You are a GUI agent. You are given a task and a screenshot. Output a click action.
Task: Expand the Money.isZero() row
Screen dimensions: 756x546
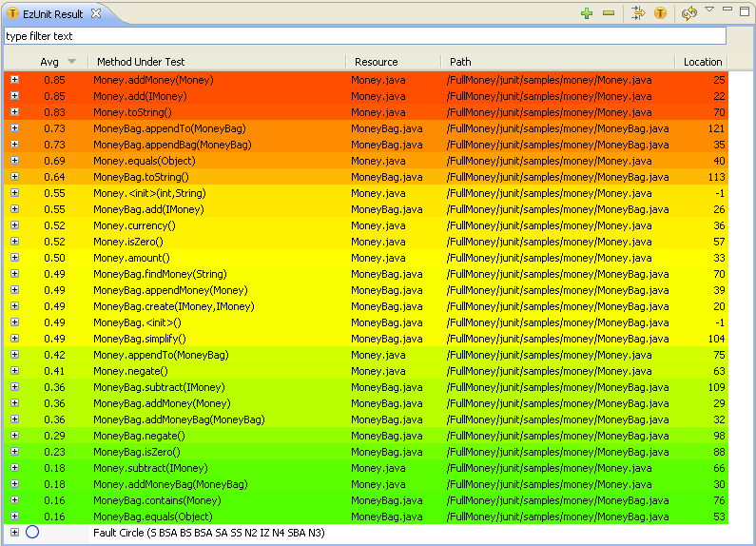(15, 242)
